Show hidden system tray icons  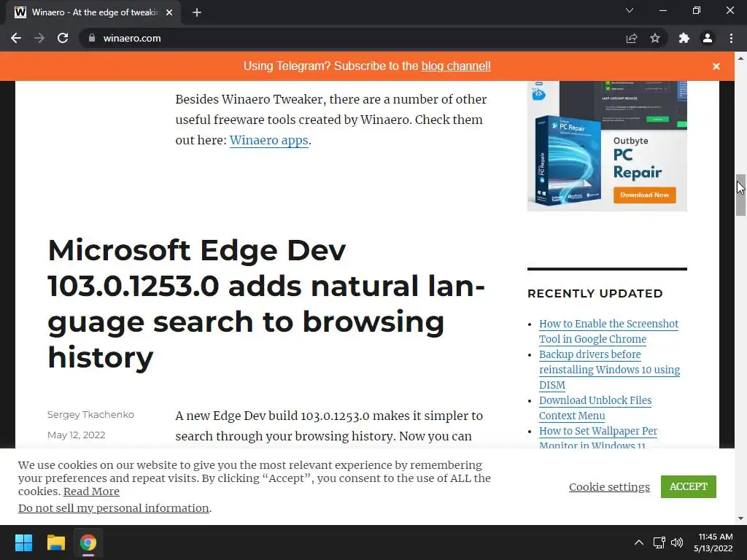(x=639, y=542)
